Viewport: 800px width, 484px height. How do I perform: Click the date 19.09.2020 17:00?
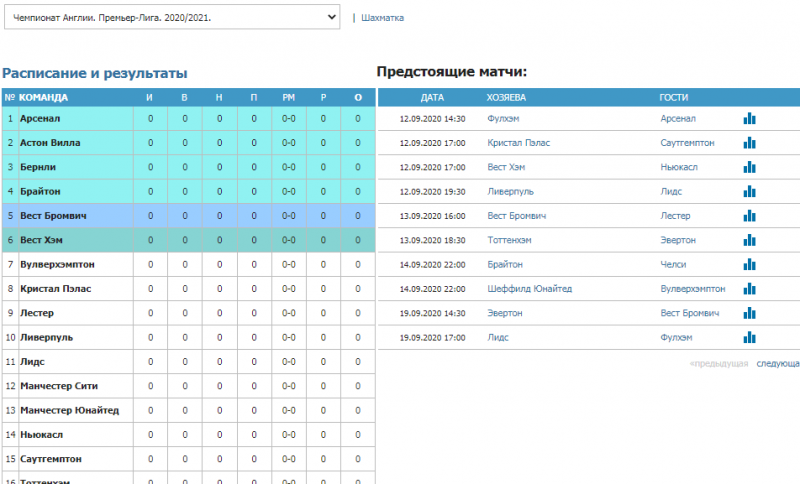pyautogui.click(x=432, y=338)
